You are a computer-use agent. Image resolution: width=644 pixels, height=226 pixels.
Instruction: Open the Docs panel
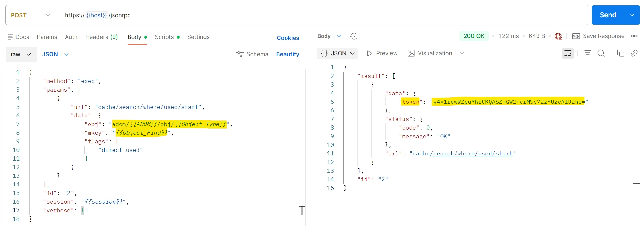tap(19, 37)
